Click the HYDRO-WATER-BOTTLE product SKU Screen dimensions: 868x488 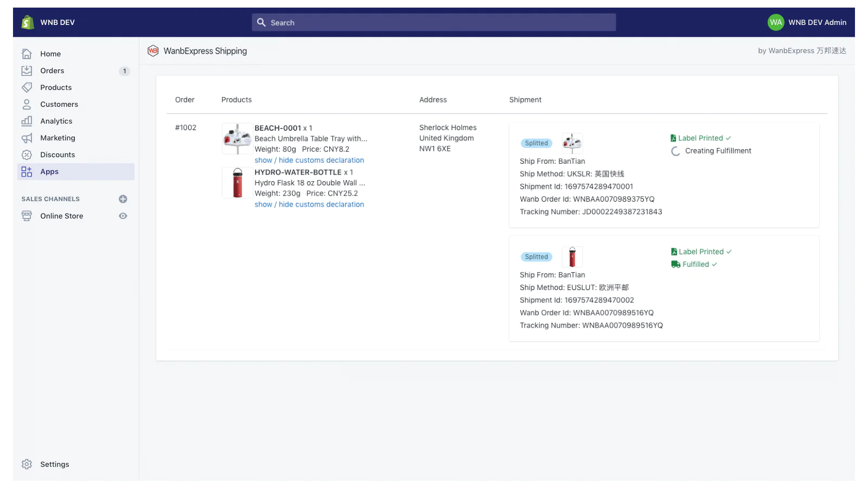click(298, 172)
